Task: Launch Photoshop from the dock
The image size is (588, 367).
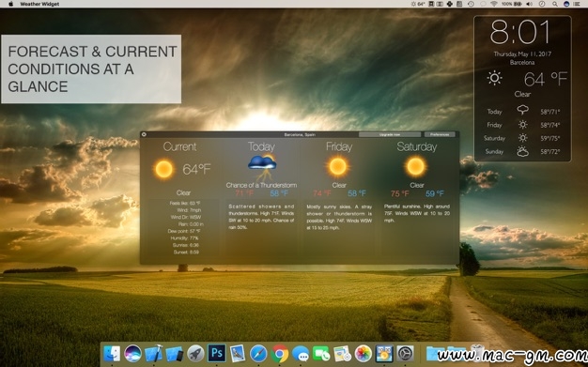Action: point(217,353)
